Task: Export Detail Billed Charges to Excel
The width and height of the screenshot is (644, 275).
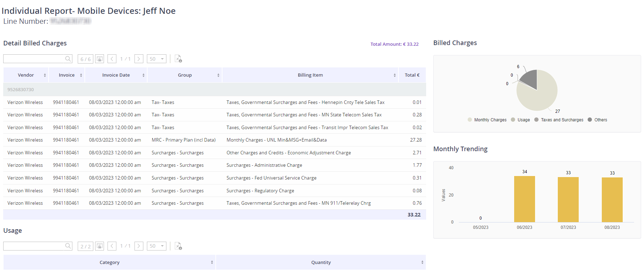Action: (x=178, y=59)
